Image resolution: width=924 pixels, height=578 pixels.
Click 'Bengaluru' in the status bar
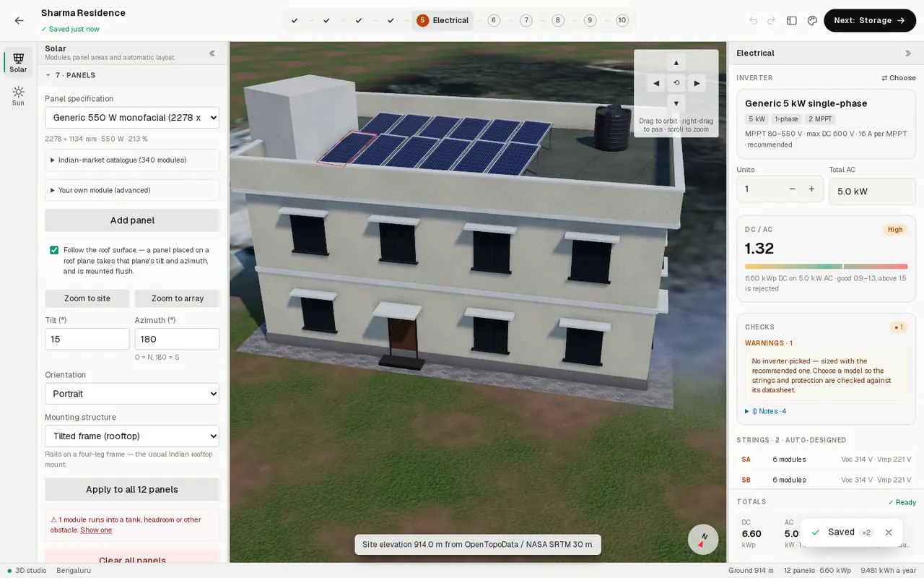click(74, 571)
